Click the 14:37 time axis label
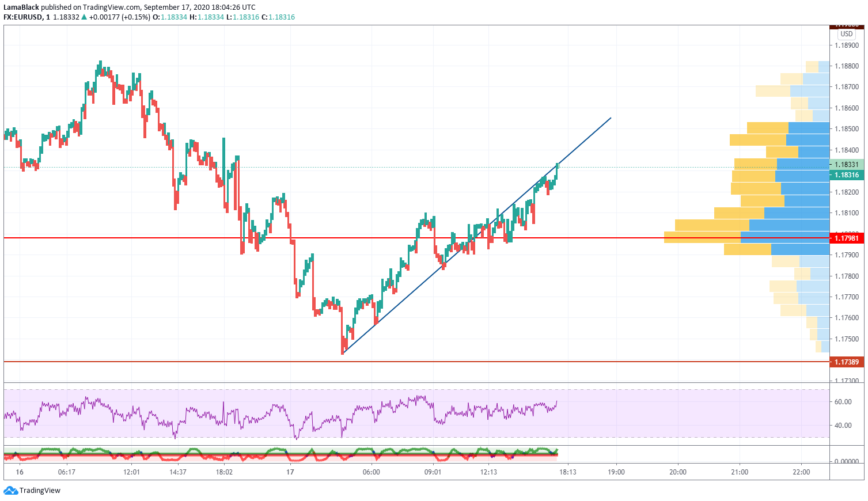This screenshot has height=501, width=868. tap(178, 472)
